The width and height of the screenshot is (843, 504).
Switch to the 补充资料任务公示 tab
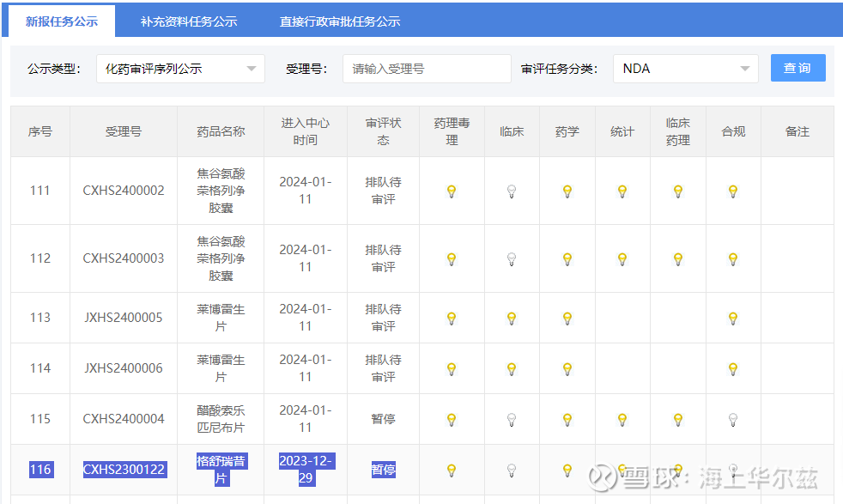(x=189, y=21)
